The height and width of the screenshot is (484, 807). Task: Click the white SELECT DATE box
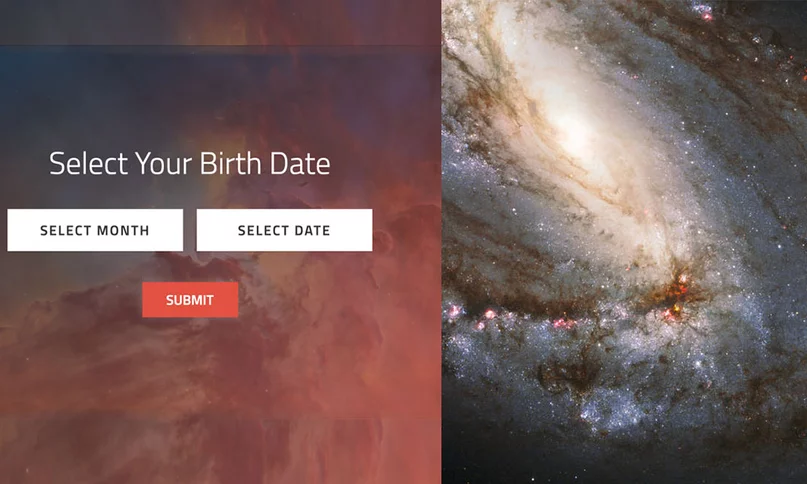pyautogui.click(x=284, y=230)
